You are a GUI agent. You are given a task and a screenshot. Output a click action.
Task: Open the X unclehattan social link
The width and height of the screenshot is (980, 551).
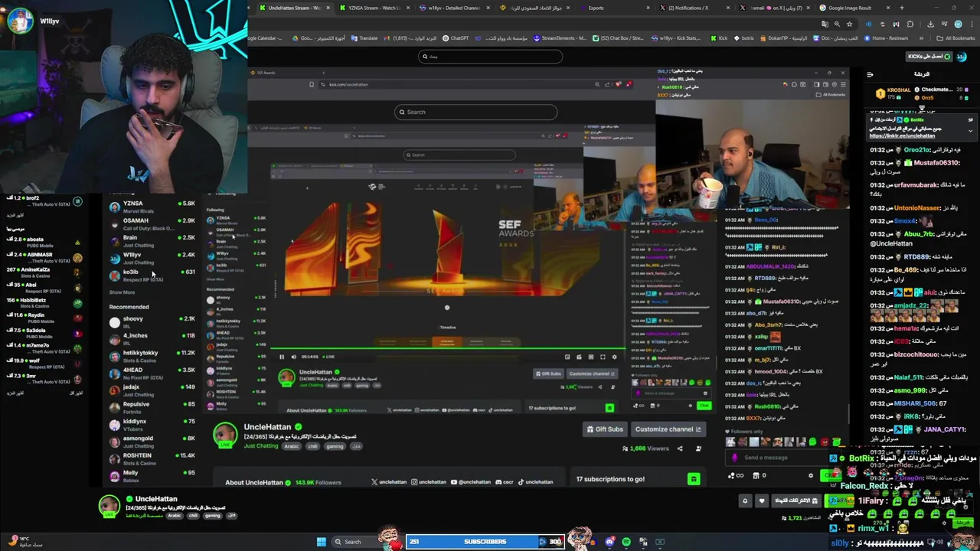(x=389, y=482)
